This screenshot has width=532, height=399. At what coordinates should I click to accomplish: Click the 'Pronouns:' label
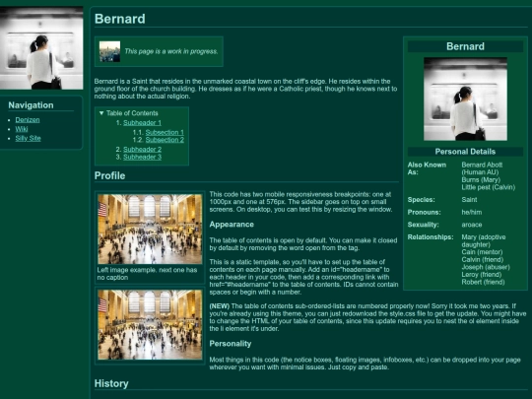tap(424, 212)
